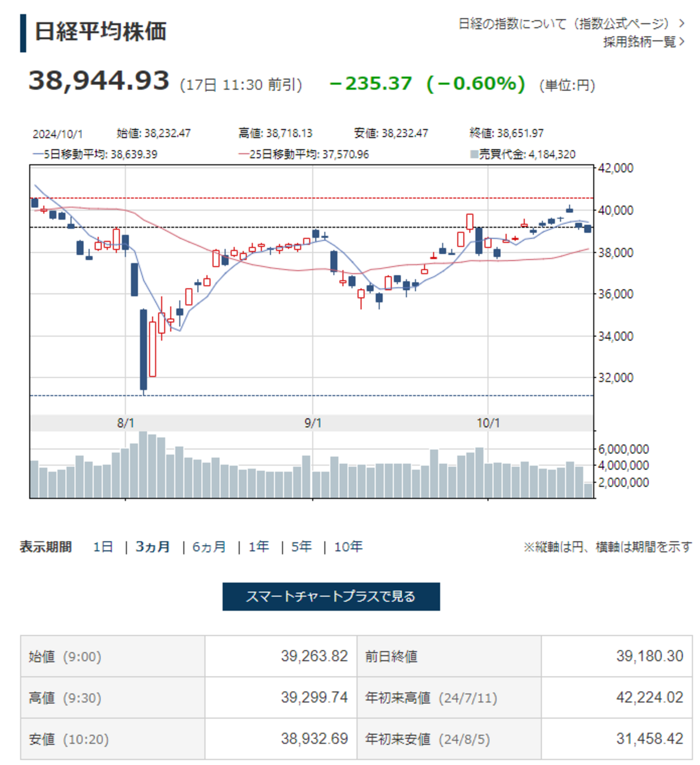Screen dimensions: 700x765
Task: Change display period to 1年
Action: tap(259, 547)
